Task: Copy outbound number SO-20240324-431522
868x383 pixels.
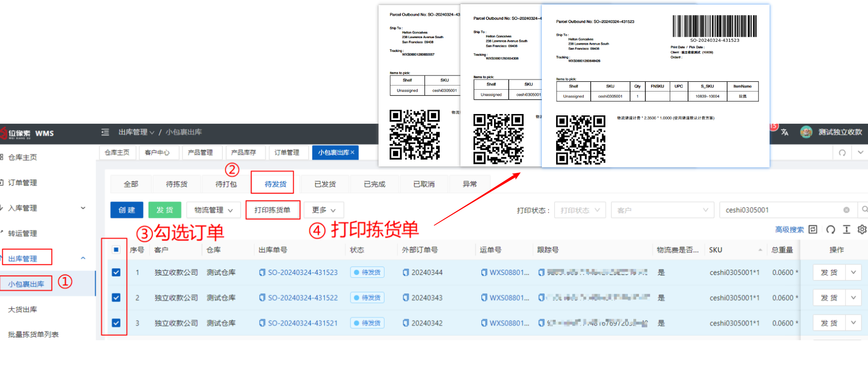Action: pyautogui.click(x=262, y=298)
